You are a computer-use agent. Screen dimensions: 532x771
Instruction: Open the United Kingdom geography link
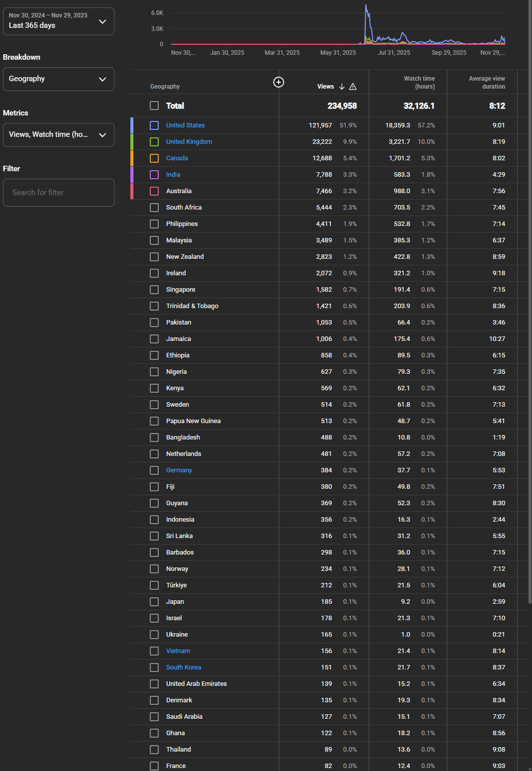pos(189,142)
